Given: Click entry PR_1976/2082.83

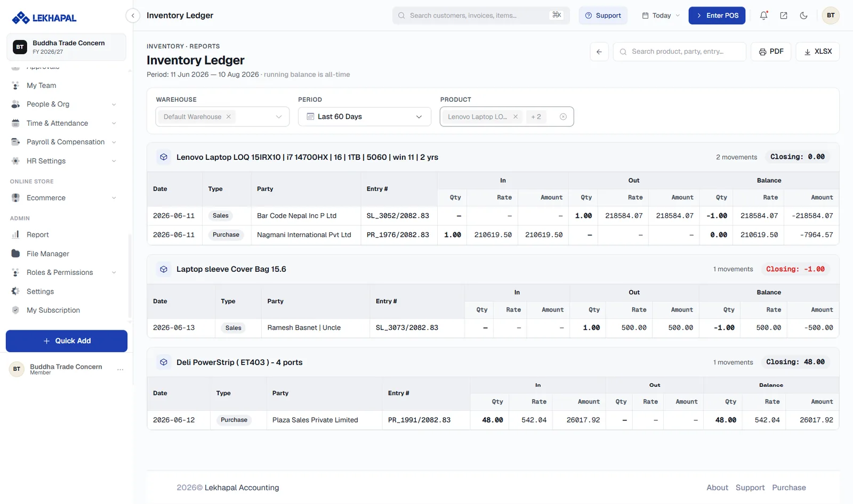Looking at the screenshot, I should [x=398, y=235].
